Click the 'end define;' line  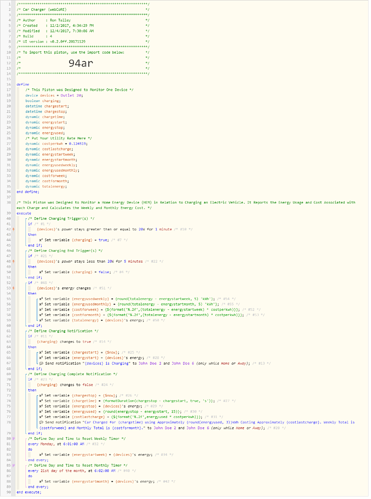click(x=28, y=192)
